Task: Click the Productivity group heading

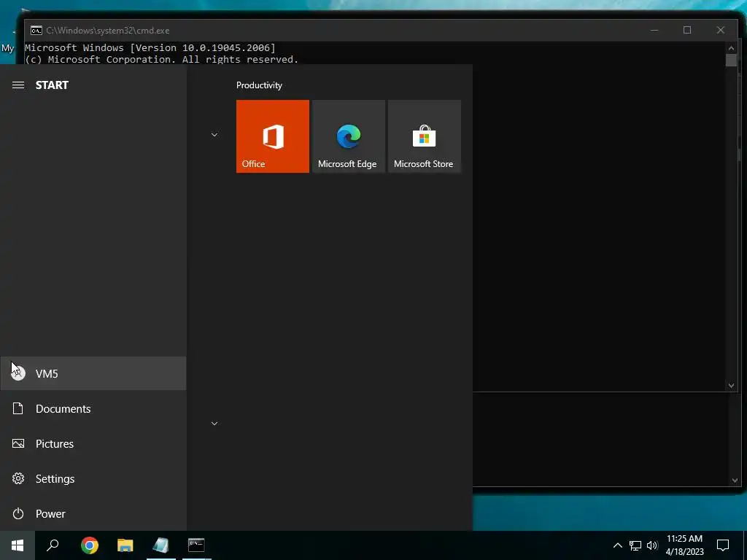Action: [259, 85]
